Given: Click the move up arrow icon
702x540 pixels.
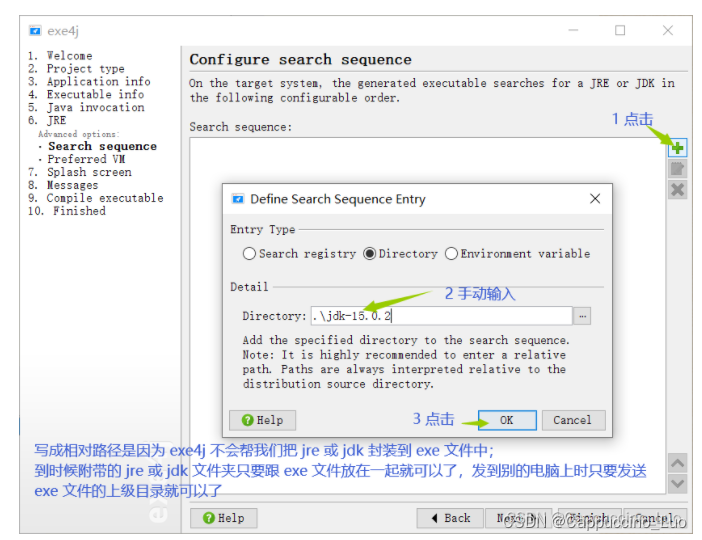Looking at the screenshot, I should 677,463.
